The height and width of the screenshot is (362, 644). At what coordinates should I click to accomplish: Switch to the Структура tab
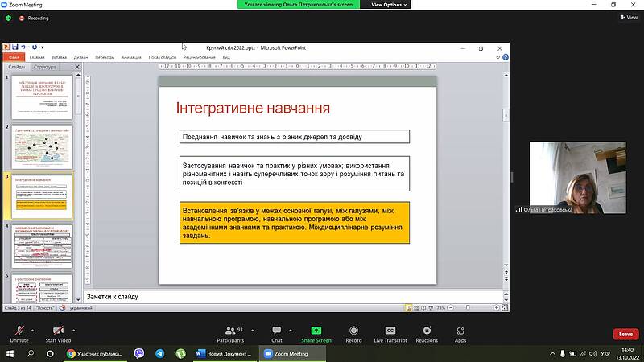(x=46, y=67)
